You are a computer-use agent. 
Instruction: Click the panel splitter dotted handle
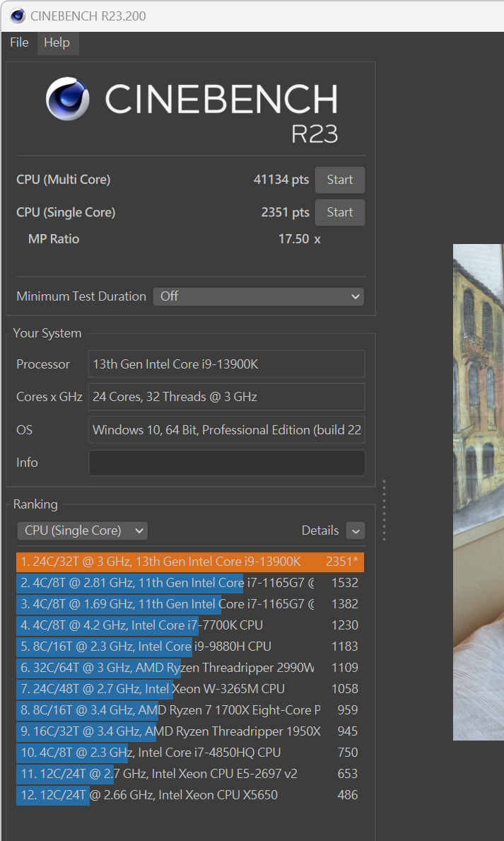point(384,510)
